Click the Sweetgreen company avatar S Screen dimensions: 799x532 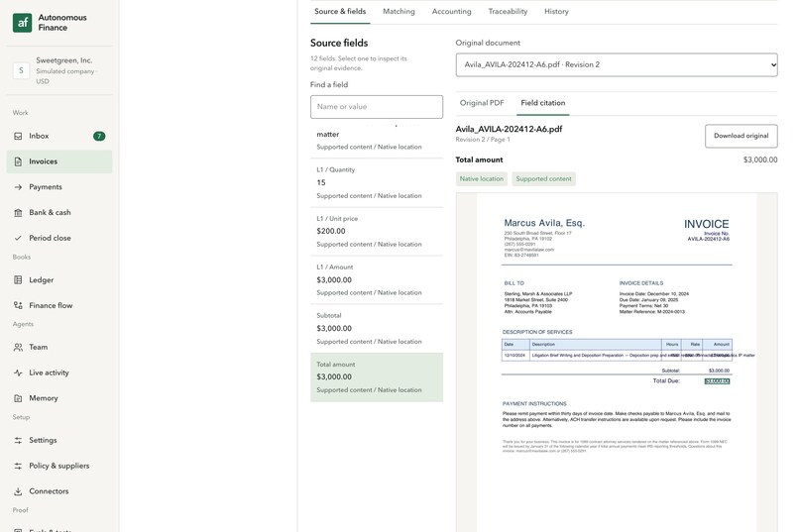21,70
